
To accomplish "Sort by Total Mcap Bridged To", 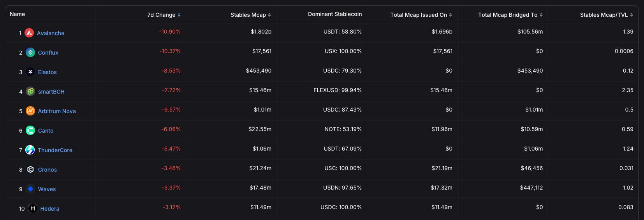I will [x=510, y=15].
